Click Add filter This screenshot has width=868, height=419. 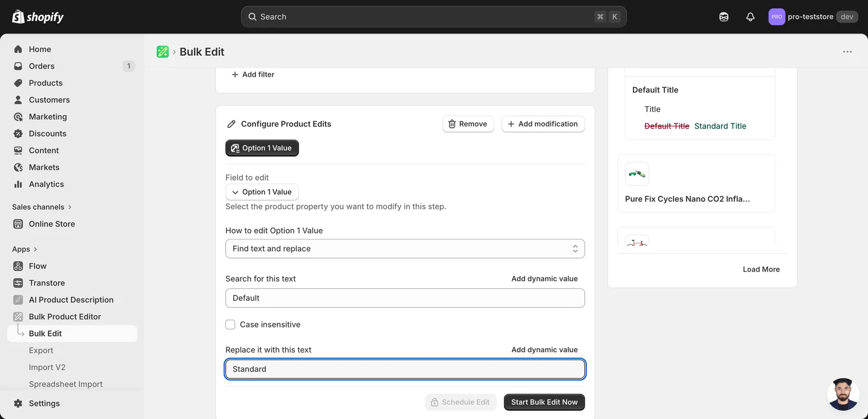point(253,74)
